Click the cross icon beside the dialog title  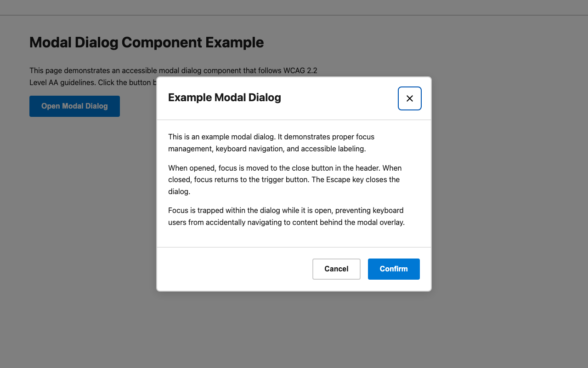pos(409,98)
